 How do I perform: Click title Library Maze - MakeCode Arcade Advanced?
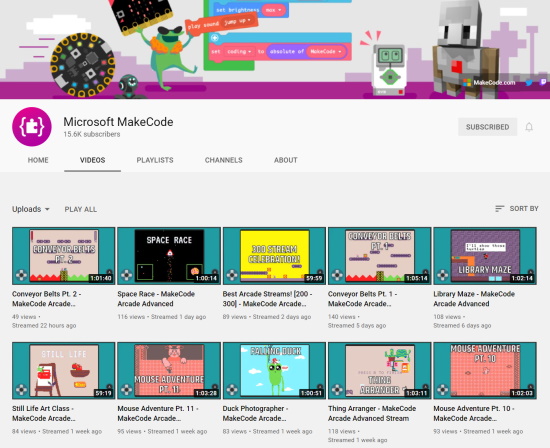click(474, 299)
